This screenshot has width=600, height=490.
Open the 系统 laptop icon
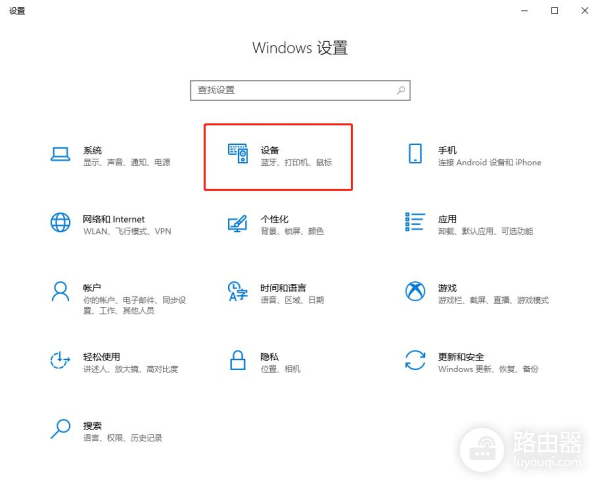[60, 155]
